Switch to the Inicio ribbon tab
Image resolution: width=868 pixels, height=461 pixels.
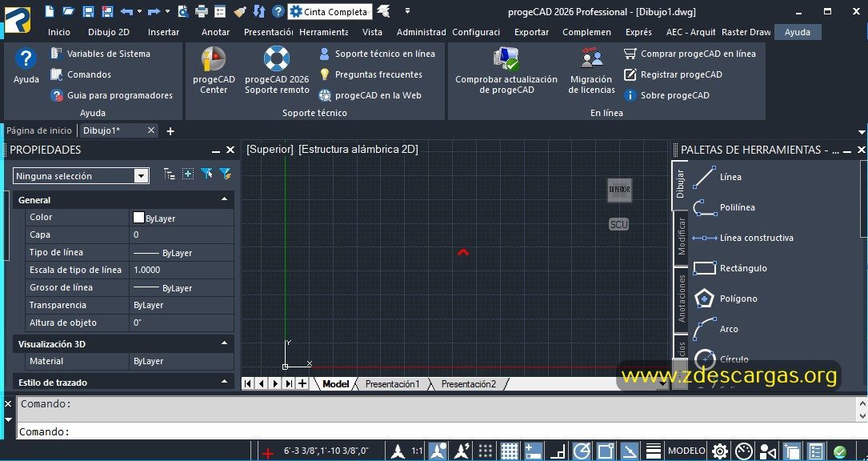(x=59, y=32)
